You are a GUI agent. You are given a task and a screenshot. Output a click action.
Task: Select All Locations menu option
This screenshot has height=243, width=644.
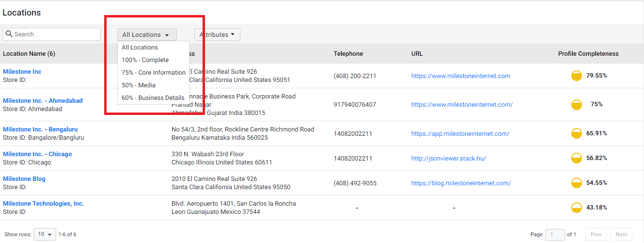tap(154, 48)
